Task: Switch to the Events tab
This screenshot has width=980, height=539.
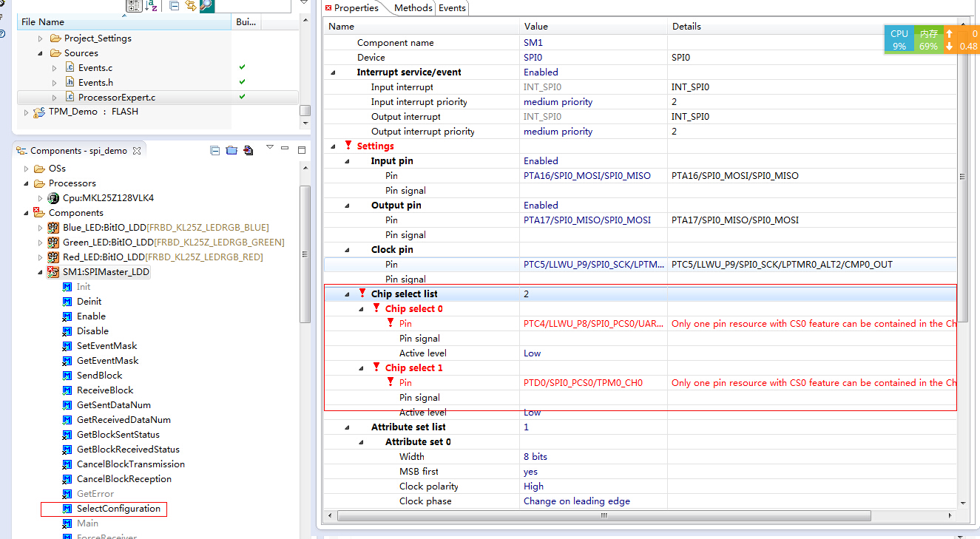Action: coord(452,8)
